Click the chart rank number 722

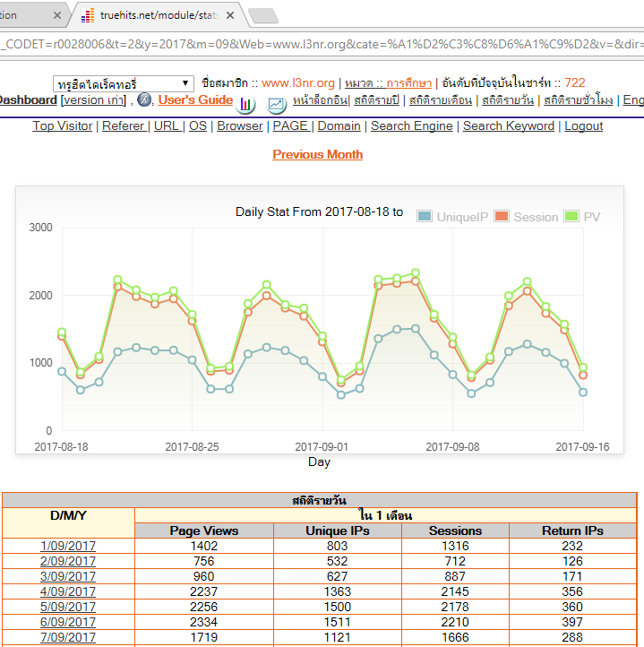575,82
